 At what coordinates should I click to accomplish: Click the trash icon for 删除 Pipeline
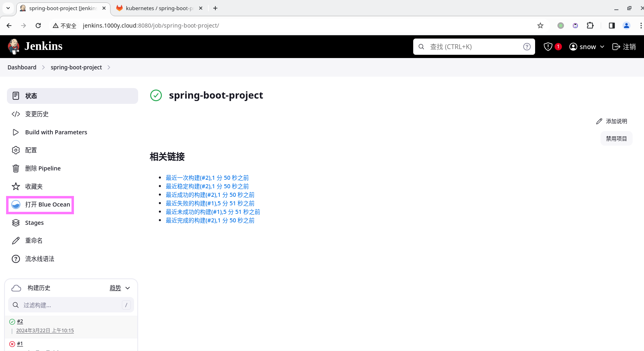point(16,168)
